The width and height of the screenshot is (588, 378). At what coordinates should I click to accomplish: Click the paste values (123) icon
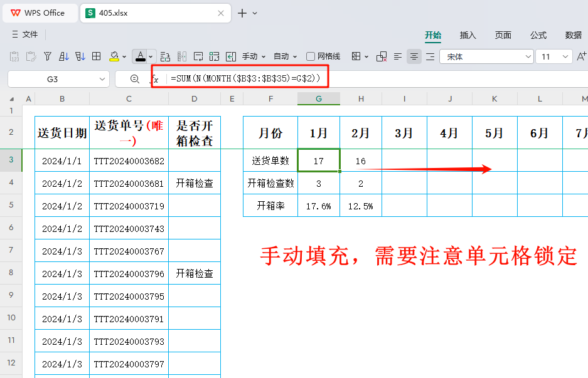[14, 56]
